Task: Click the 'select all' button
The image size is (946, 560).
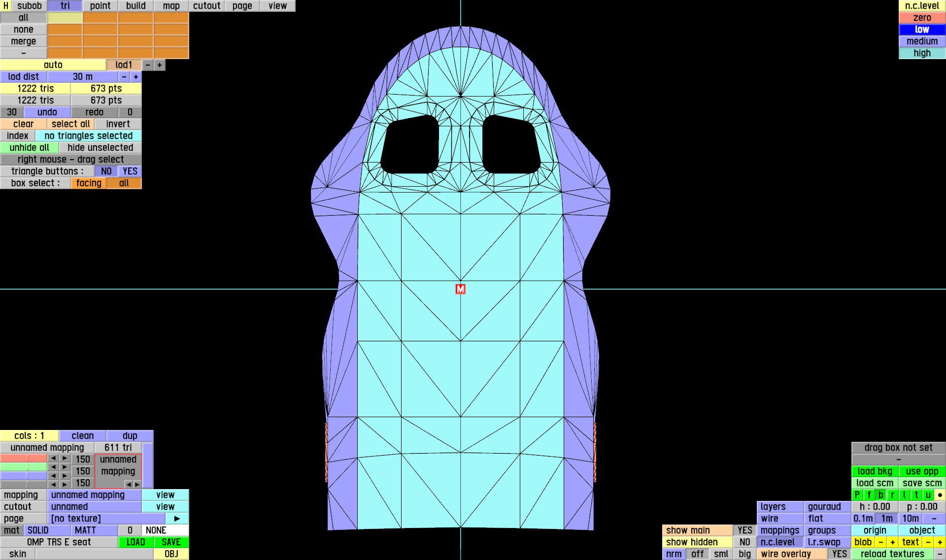Action: tap(70, 124)
